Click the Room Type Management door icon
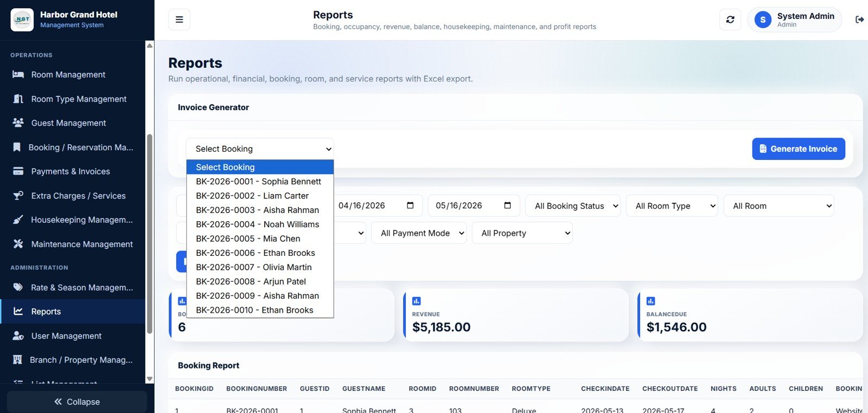 point(18,99)
